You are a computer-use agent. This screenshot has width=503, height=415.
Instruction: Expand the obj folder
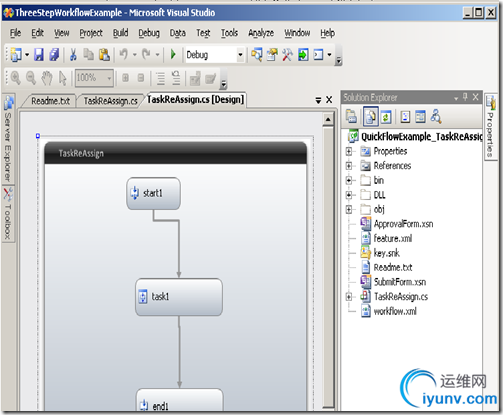click(x=349, y=209)
